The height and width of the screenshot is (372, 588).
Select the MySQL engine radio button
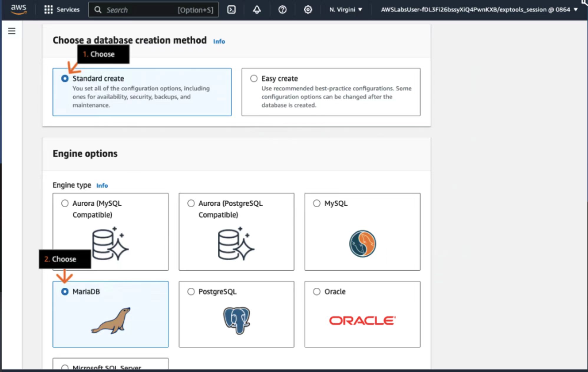click(x=317, y=203)
